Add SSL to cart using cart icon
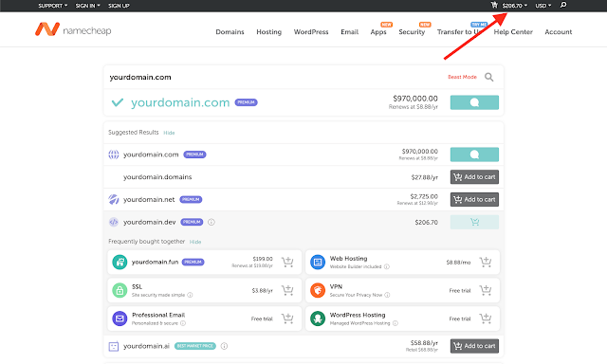 pos(287,290)
